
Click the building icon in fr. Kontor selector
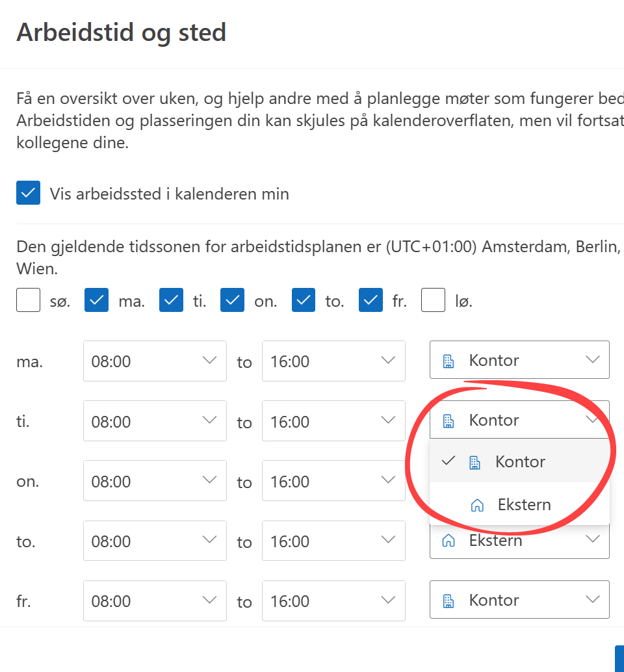(449, 599)
